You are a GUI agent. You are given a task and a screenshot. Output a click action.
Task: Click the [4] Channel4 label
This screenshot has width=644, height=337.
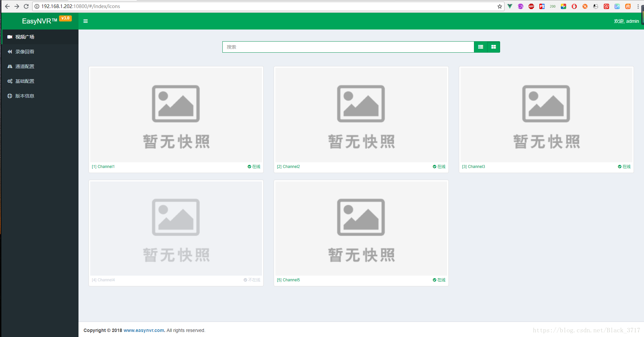103,280
